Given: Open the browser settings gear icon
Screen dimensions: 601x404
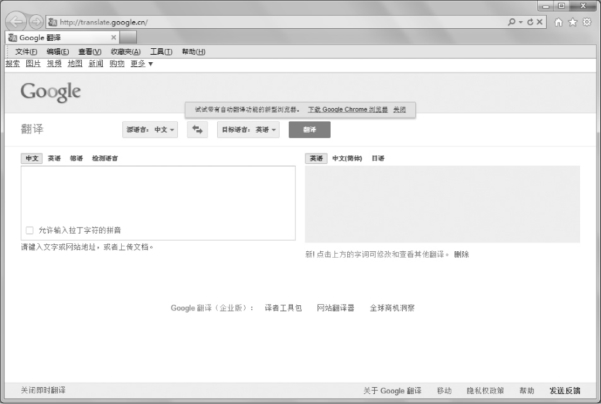Looking at the screenshot, I should (587, 22).
